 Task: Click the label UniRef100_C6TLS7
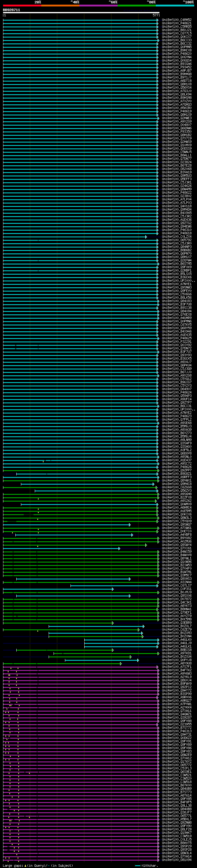click(177, 586)
